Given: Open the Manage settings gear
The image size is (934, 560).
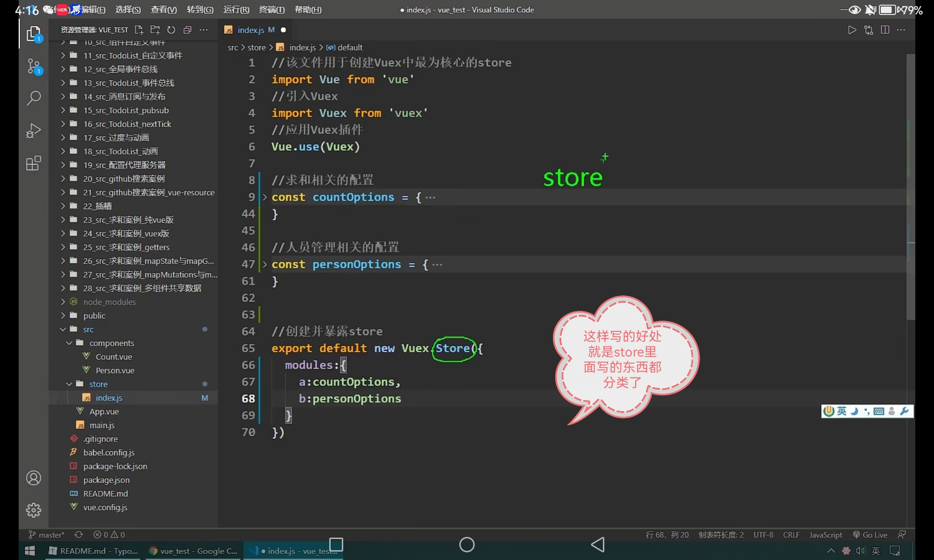Looking at the screenshot, I should [x=34, y=510].
